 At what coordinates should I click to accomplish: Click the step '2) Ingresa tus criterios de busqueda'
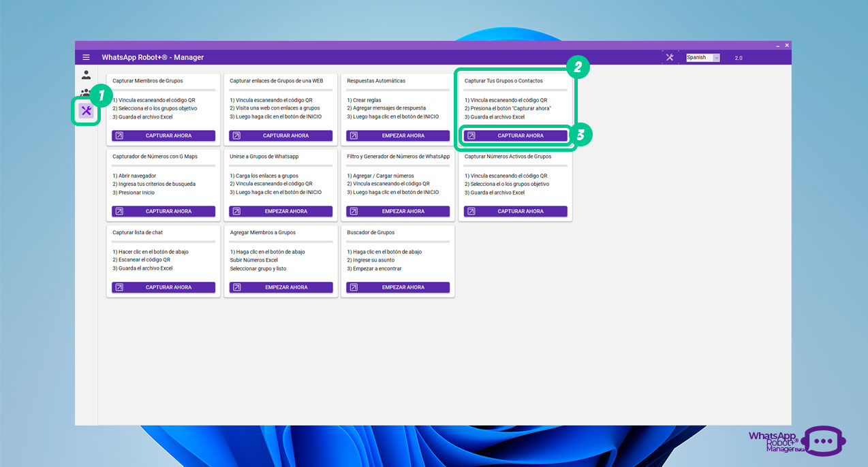coord(154,184)
